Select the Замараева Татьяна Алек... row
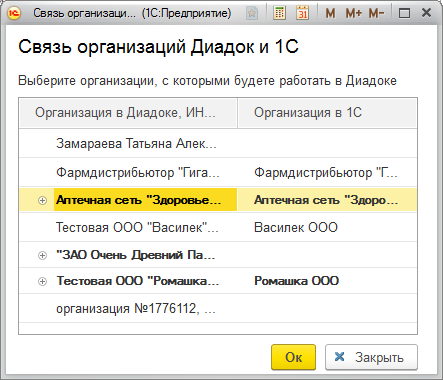The height and width of the screenshot is (380, 443). pyautogui.click(x=218, y=144)
